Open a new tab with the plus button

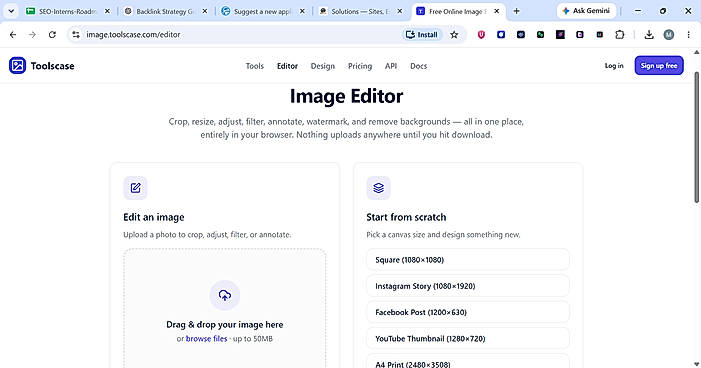516,11
